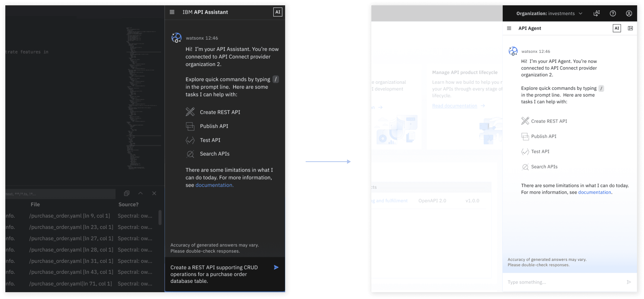Select Publish API task in dark panel
This screenshot has width=644, height=299.
[x=214, y=126]
